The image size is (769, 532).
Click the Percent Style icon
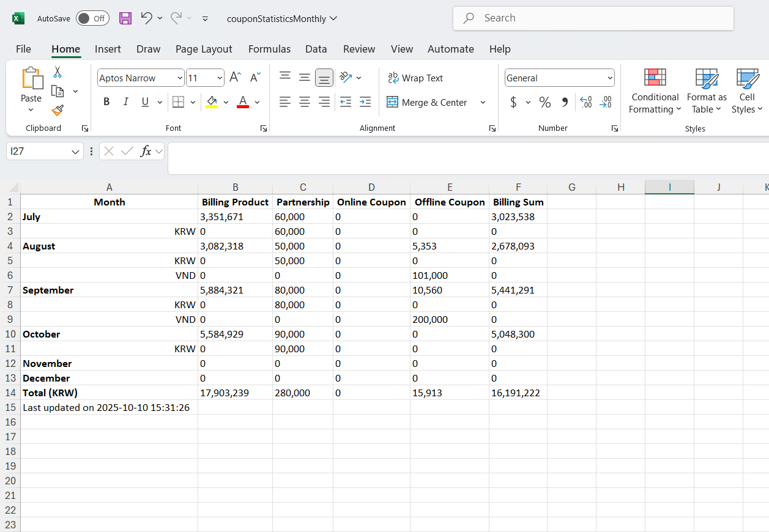[x=544, y=102]
